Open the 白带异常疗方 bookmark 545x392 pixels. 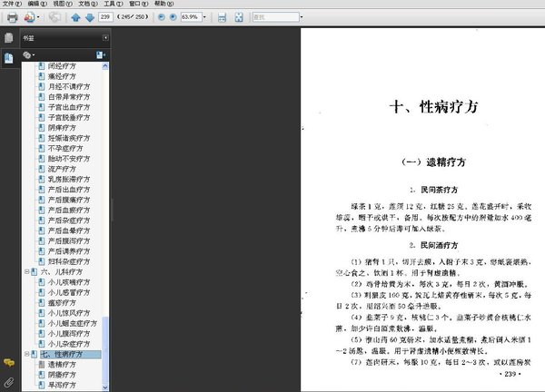(x=69, y=97)
